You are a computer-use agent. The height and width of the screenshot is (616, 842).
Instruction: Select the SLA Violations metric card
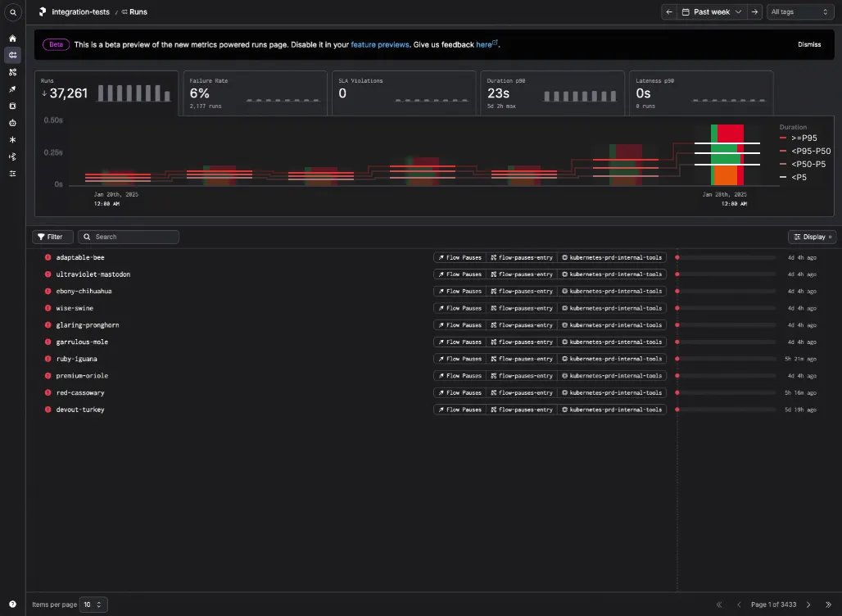pos(404,93)
